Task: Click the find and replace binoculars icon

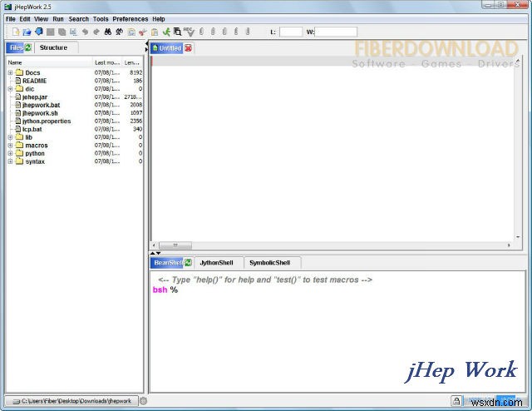Action: [x=120, y=32]
